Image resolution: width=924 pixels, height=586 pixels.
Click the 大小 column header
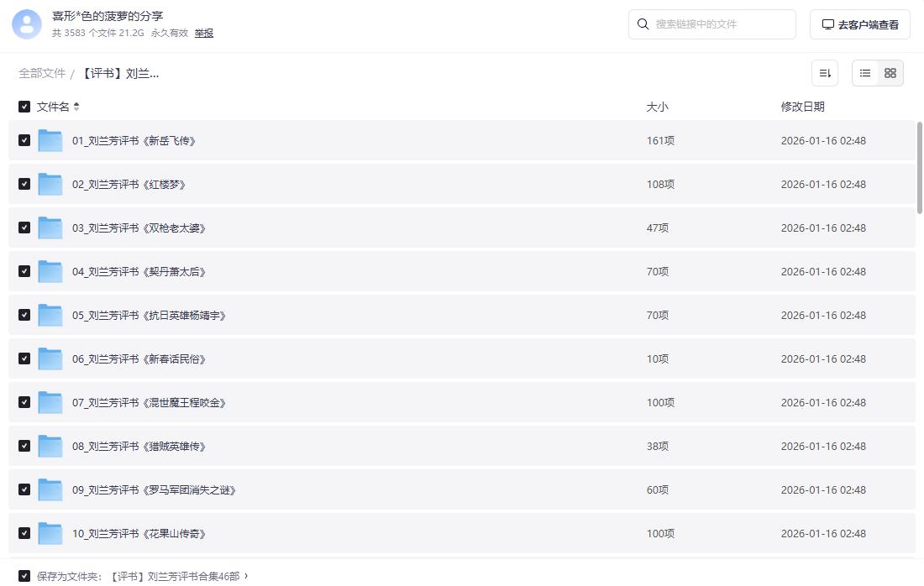657,107
